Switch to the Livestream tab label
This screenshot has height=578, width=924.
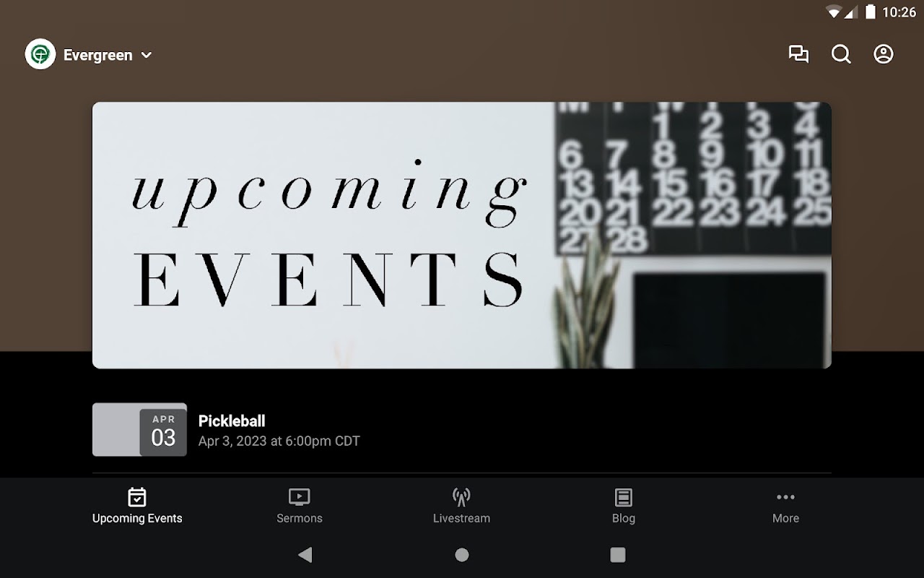point(461,518)
